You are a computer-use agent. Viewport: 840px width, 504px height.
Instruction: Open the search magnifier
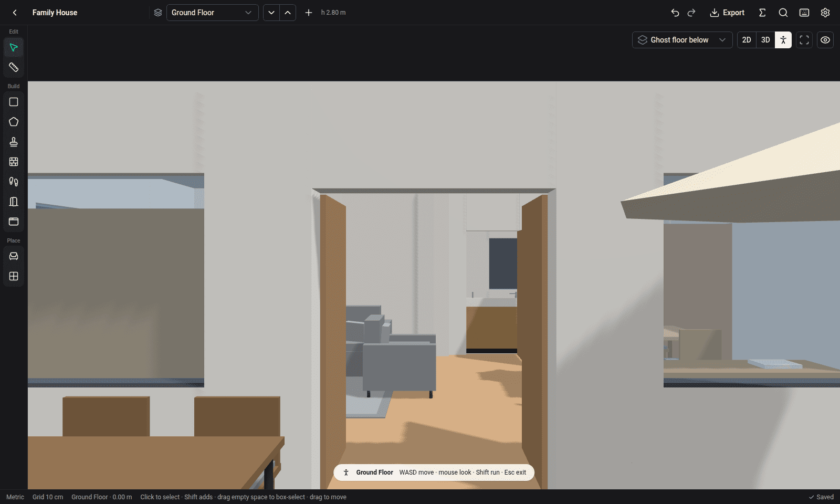(783, 13)
